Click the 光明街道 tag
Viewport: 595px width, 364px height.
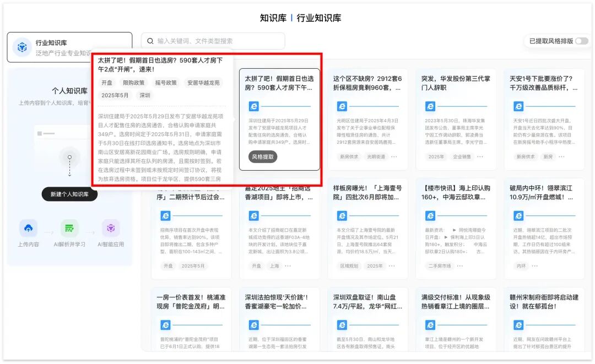(376, 156)
